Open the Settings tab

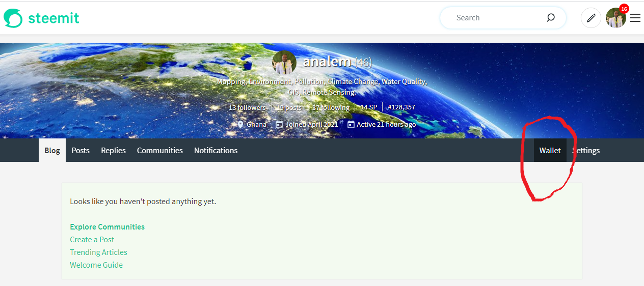(x=586, y=150)
